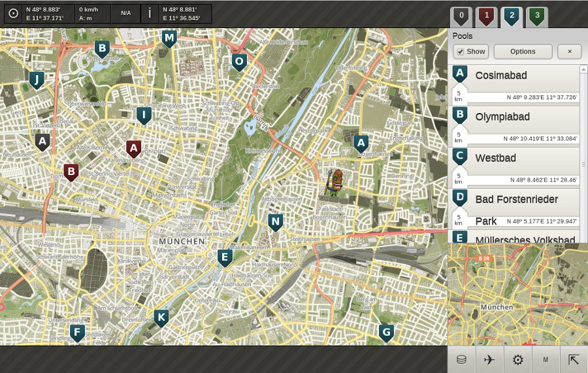Click the M button in bottom toolbar

coord(546,360)
